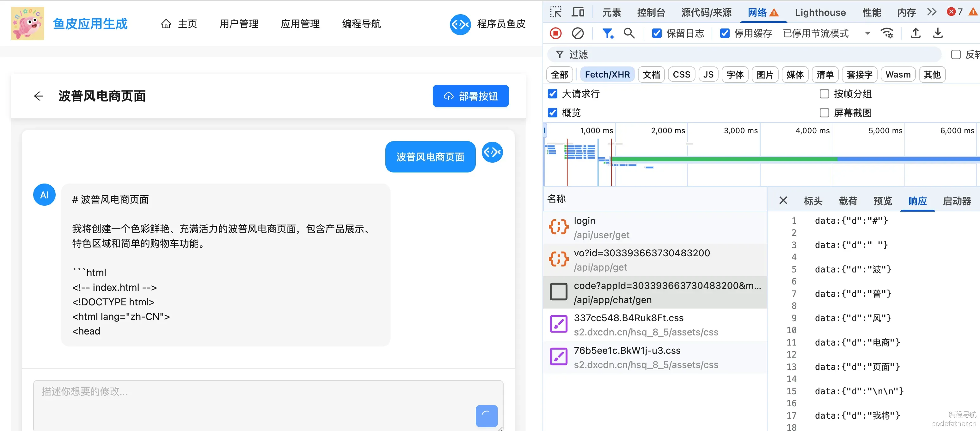Switch to 内存 DevTools tab
This screenshot has height=431, width=980.
[906, 13]
